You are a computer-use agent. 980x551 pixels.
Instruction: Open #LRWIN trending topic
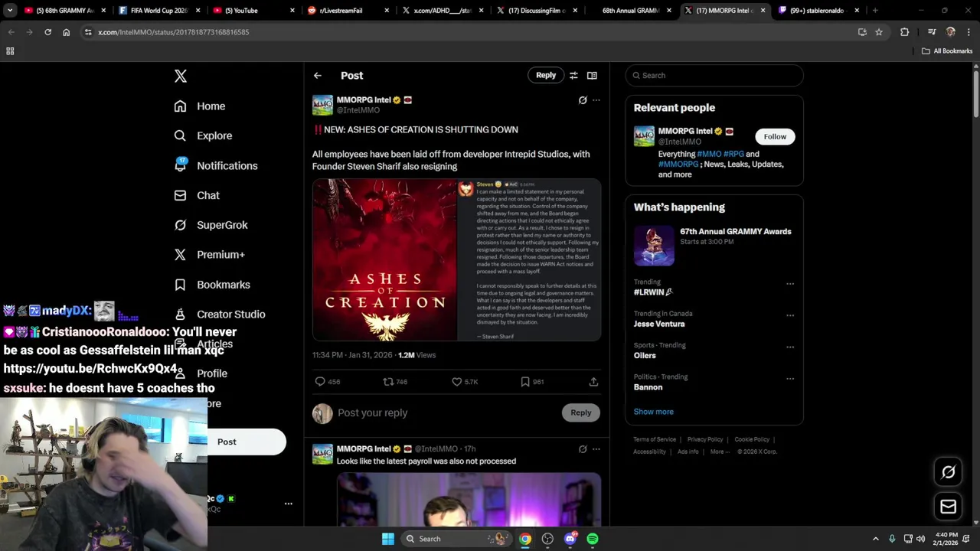point(653,292)
